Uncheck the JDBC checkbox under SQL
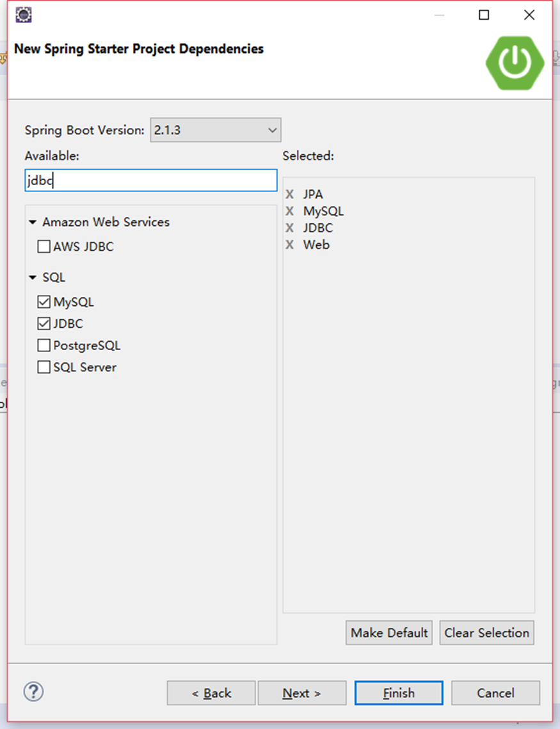This screenshot has width=560, height=729. 44,324
